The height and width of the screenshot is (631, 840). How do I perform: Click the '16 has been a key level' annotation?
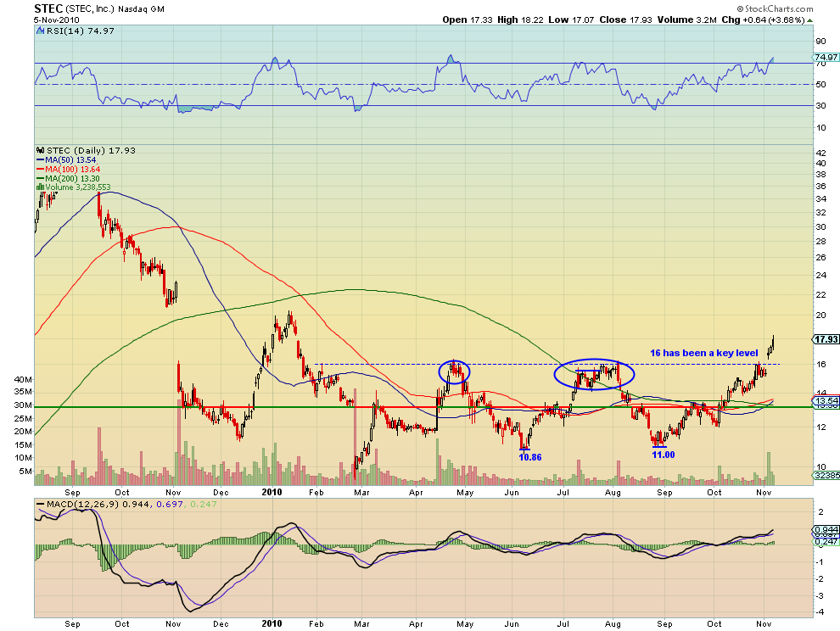click(704, 353)
